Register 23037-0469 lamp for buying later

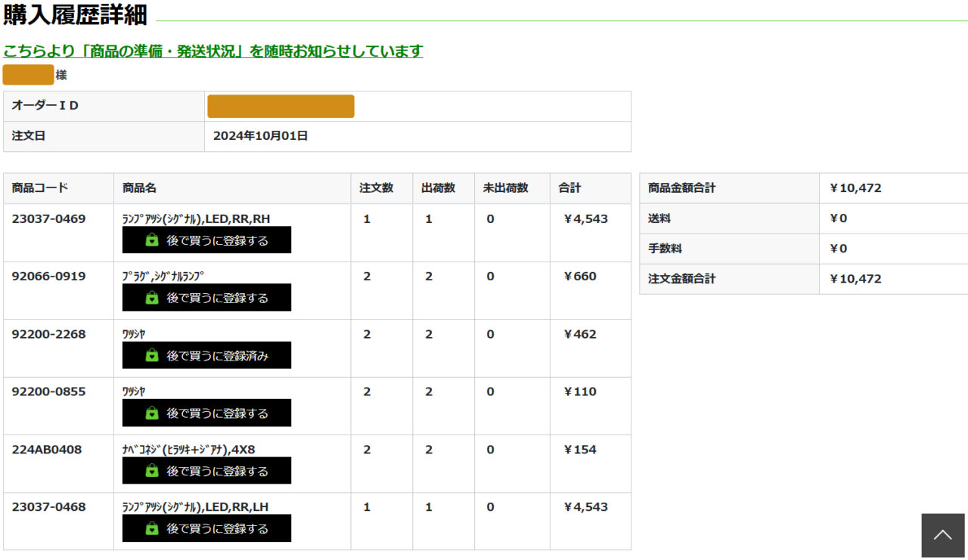pos(206,240)
